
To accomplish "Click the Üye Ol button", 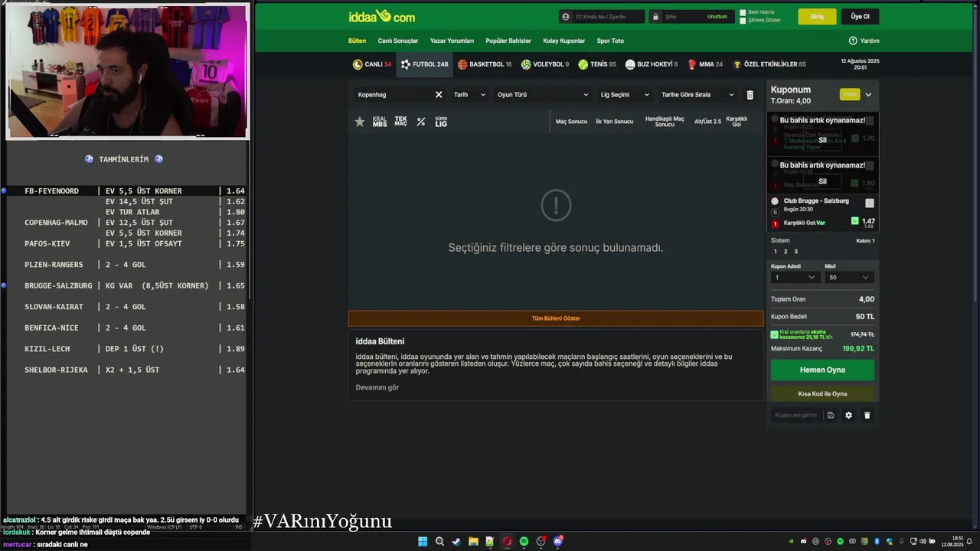I will [x=860, y=16].
